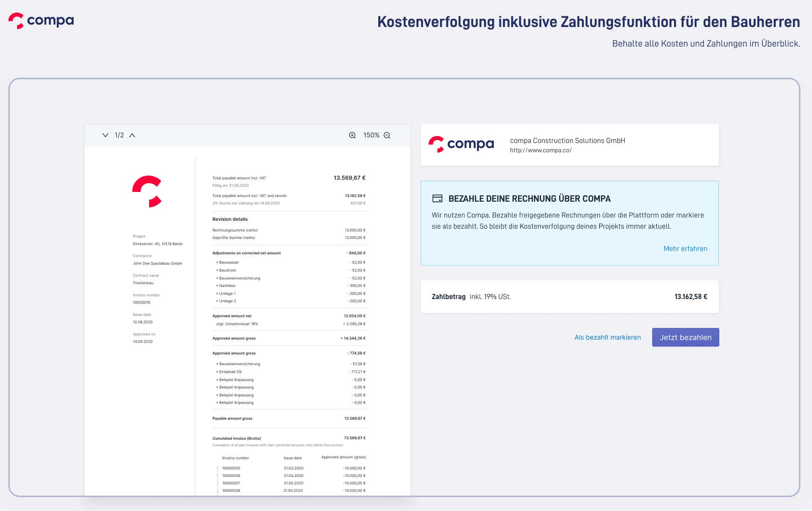Click Als bezahlt markieren
Image resolution: width=812 pixels, height=511 pixels.
[x=607, y=337]
